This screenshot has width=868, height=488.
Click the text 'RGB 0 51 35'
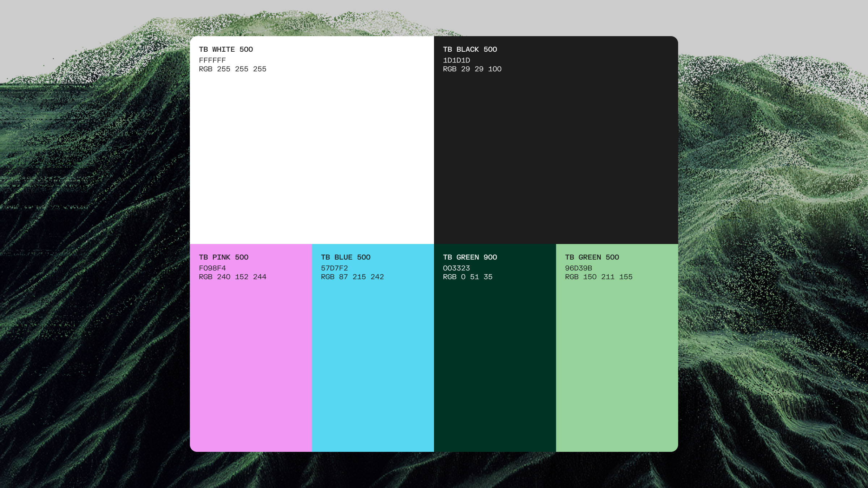coord(468,277)
